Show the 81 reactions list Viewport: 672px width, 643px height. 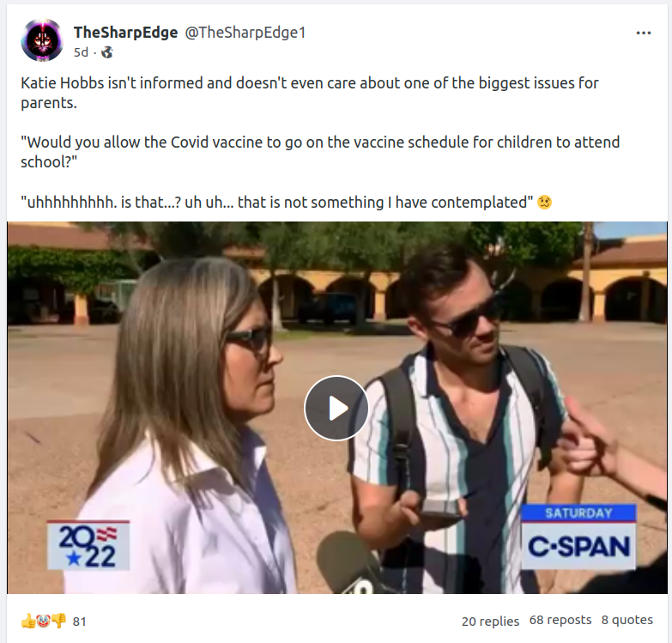click(79, 622)
